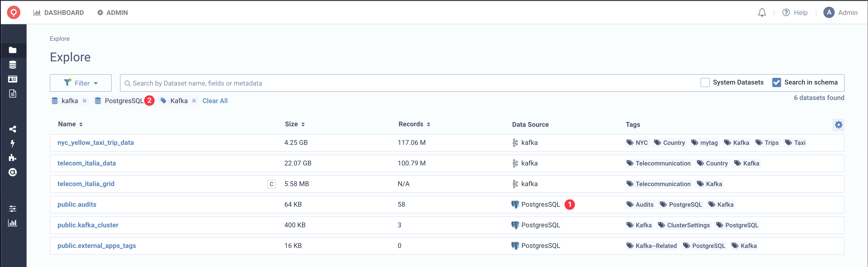This screenshot has width=868, height=267.
Task: Click Kafka icon in telecom_italia_data row
Action: pyautogui.click(x=515, y=163)
